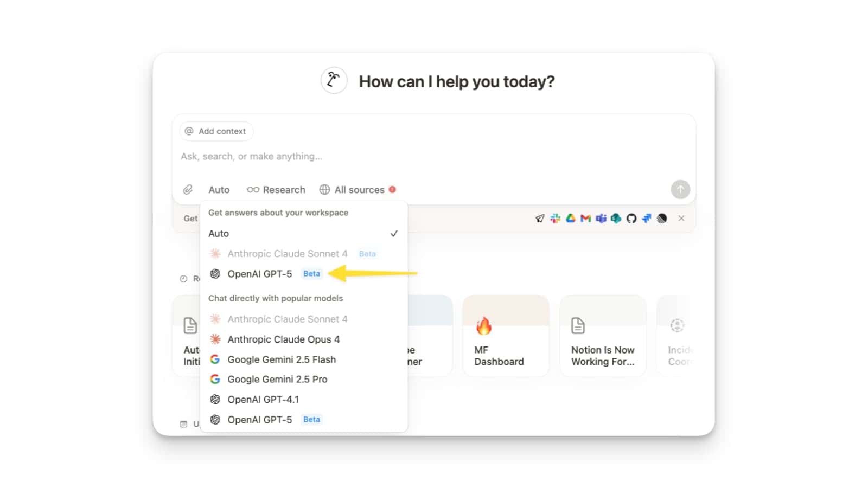The width and height of the screenshot is (868, 488).
Task: Select workspace Anthropic Claude Sonnet 4 Beta
Action: [x=303, y=253]
